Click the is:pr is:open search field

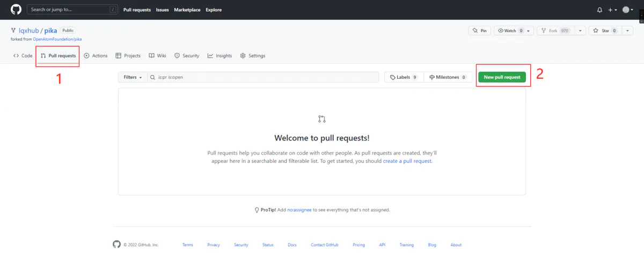click(262, 77)
